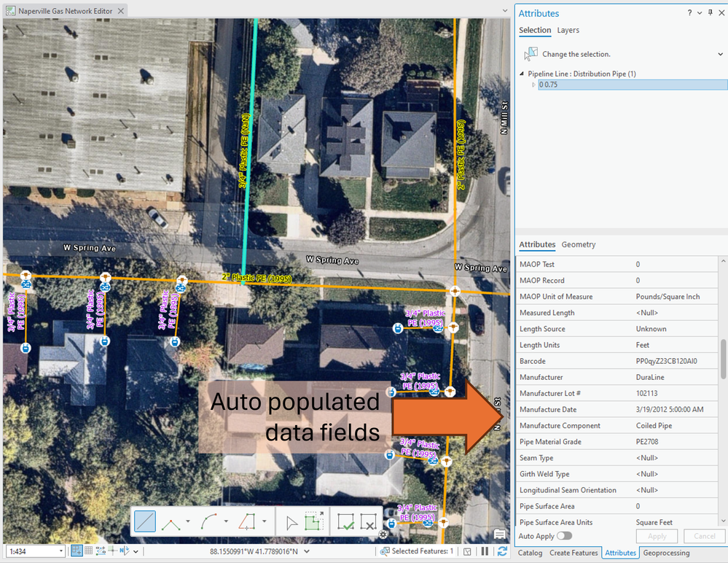Viewport: 728px width, 563px height.
Task: Select the 0 0.75 feature entry
Action: [x=633, y=85]
